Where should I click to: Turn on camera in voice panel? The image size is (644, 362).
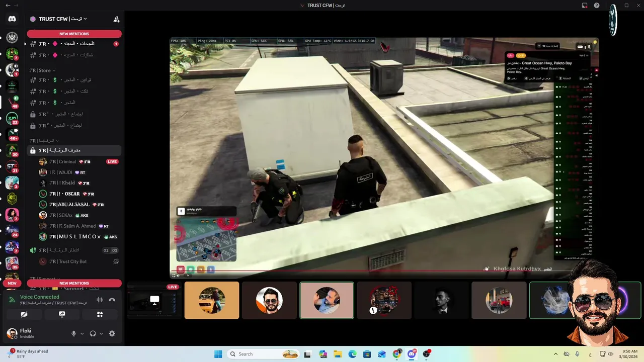click(24, 314)
